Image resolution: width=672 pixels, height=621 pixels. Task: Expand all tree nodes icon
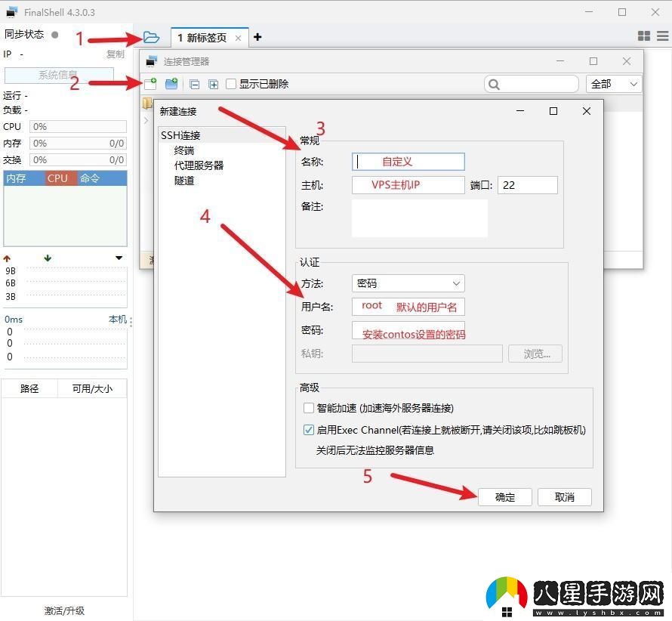214,84
